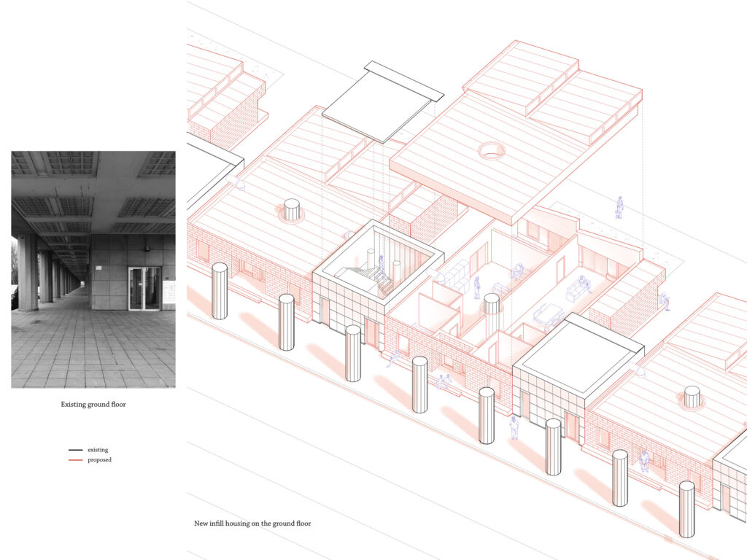Click the 'New infill housing' caption text
This screenshot has height=560, width=747.
coord(252,524)
